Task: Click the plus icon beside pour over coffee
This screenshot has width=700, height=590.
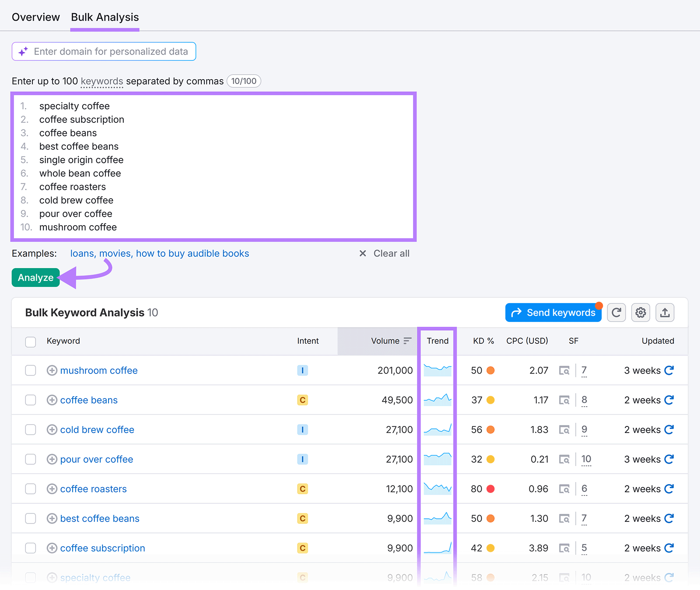Action: pyautogui.click(x=52, y=459)
